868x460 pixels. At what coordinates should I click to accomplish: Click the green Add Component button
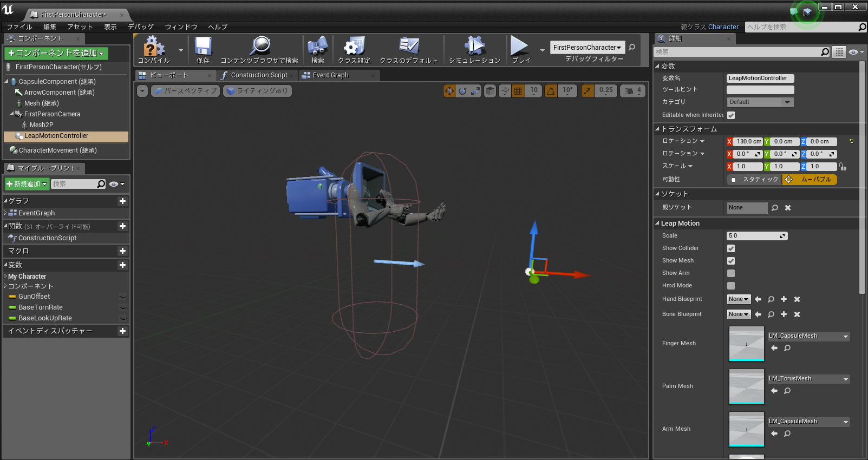click(x=56, y=53)
